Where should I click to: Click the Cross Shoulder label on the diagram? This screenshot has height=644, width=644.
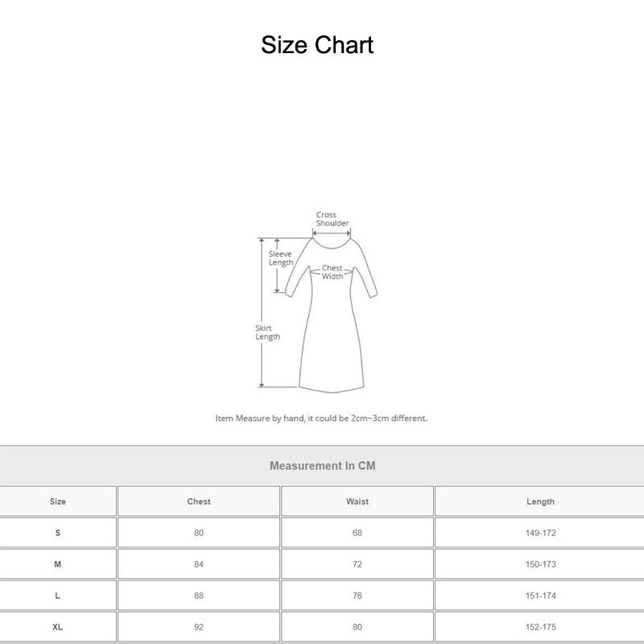331,219
